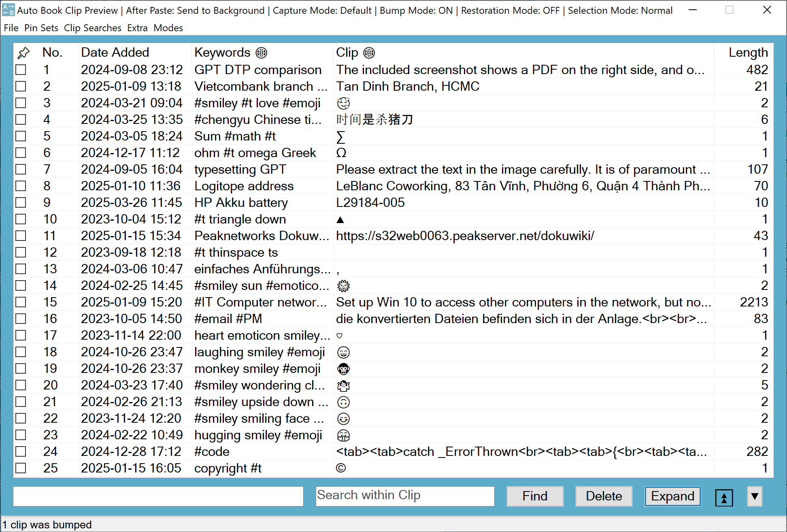Open the down-arrow dropdown button
This screenshot has height=532, width=787.
755,496
